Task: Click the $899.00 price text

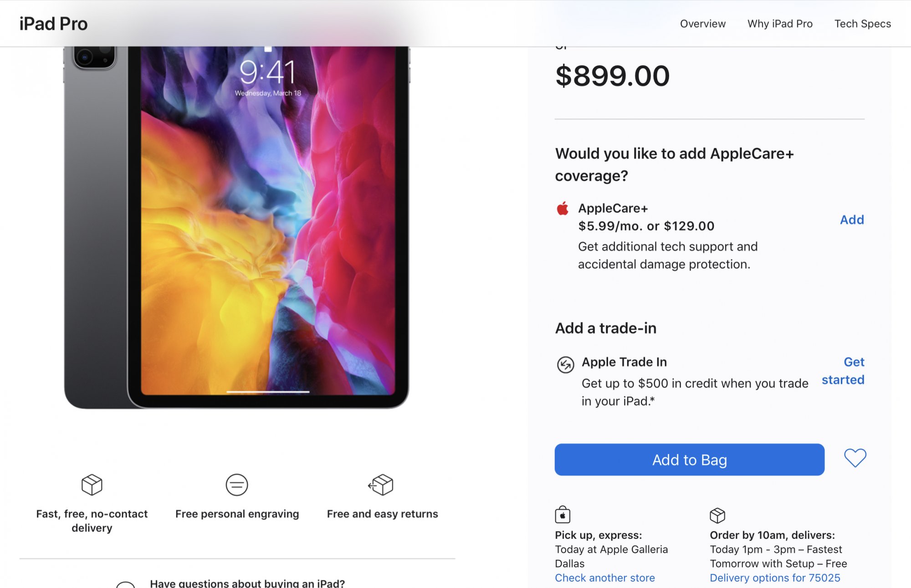Action: 612,76
